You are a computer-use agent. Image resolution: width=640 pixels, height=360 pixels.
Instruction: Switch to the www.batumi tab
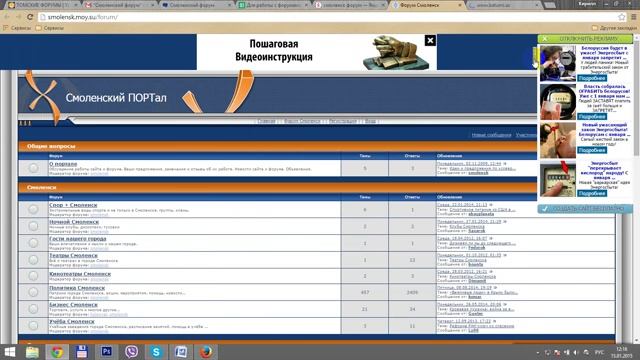pos(503,5)
